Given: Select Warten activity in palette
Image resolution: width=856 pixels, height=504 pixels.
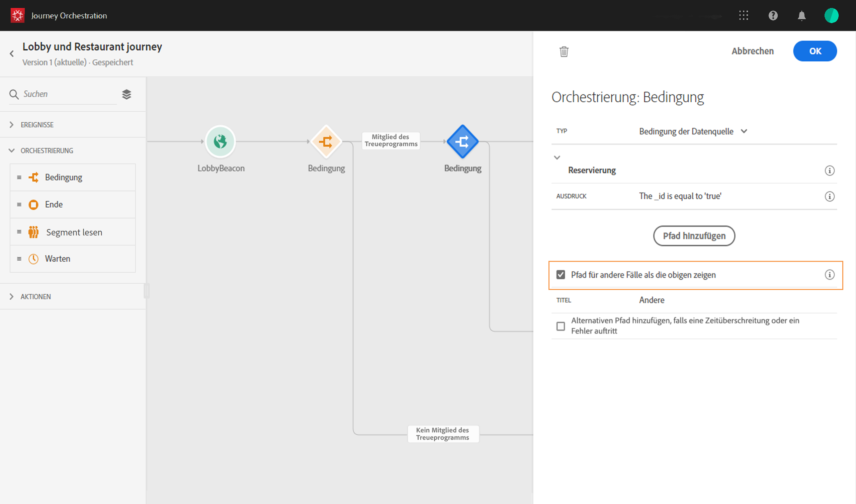Looking at the screenshot, I should pos(58,259).
